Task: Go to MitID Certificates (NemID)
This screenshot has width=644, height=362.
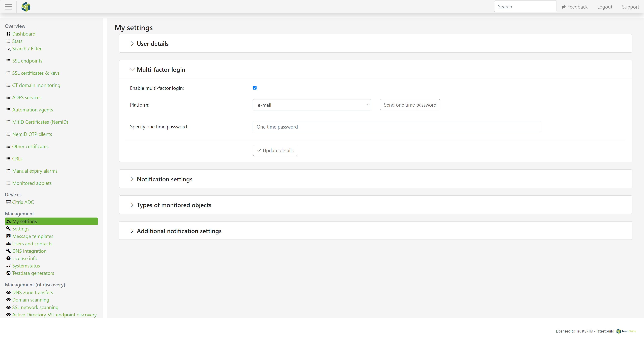Action: 40,122
